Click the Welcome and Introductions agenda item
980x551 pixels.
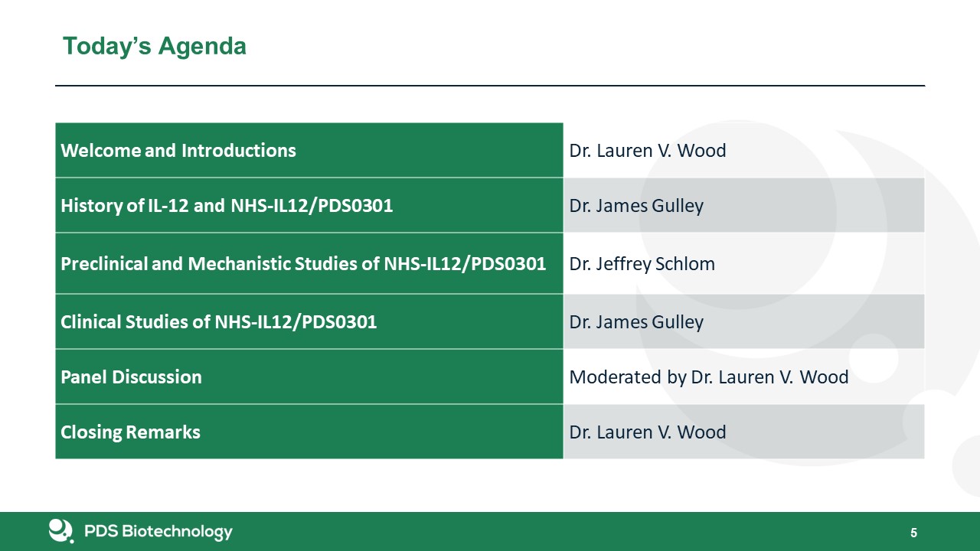(178, 151)
